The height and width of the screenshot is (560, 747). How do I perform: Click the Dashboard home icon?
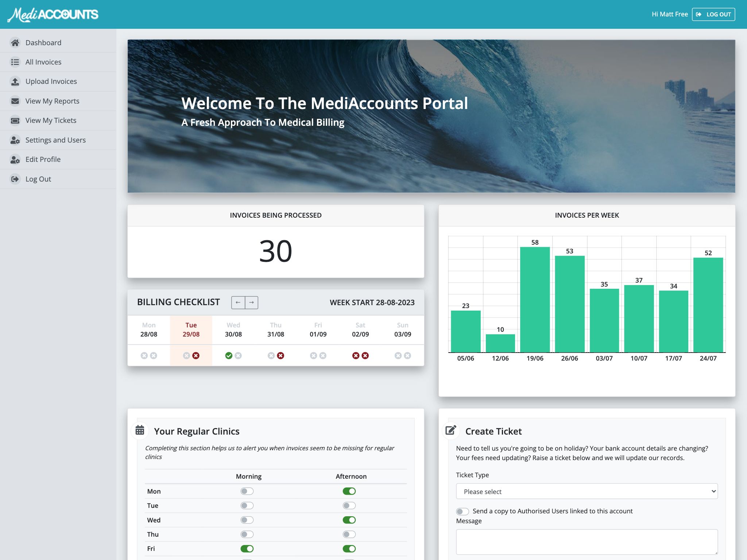coord(15,43)
